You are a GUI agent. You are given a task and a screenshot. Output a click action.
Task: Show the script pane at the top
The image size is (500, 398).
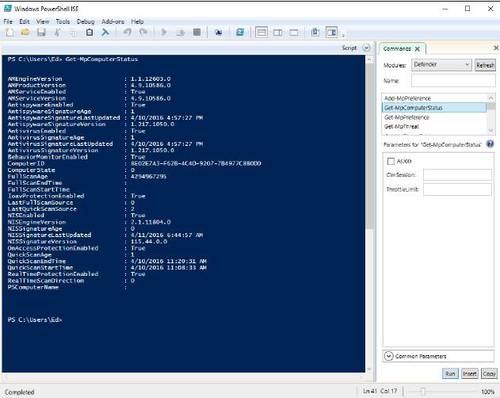pyautogui.click(x=261, y=32)
